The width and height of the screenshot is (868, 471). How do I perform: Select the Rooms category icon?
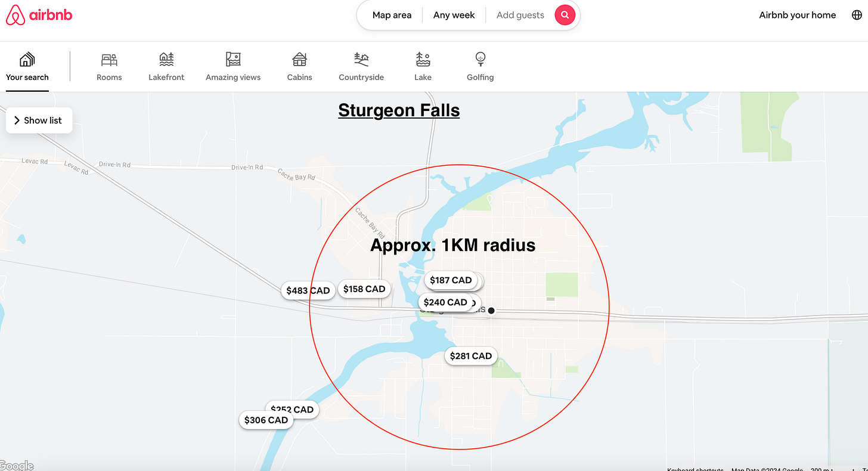(109, 60)
